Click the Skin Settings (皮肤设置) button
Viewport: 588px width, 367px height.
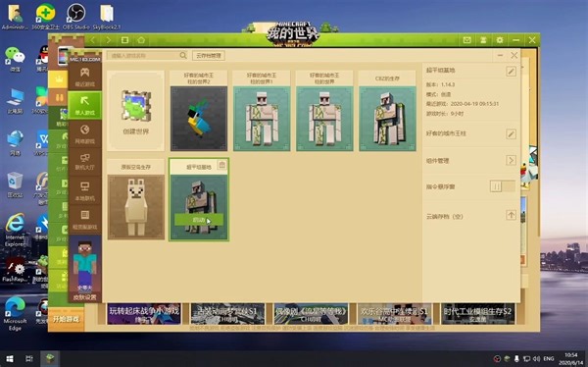click(84, 297)
